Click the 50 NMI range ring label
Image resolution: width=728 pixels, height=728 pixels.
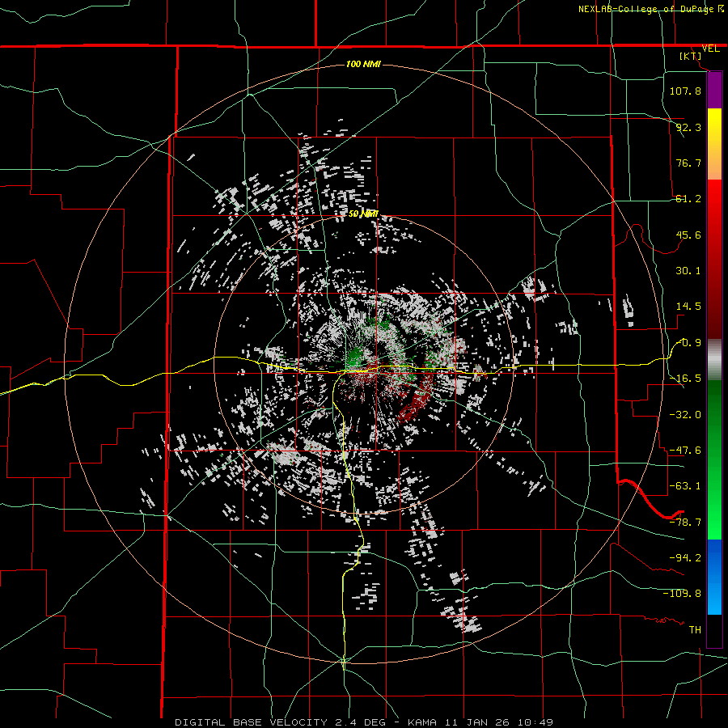click(363, 214)
